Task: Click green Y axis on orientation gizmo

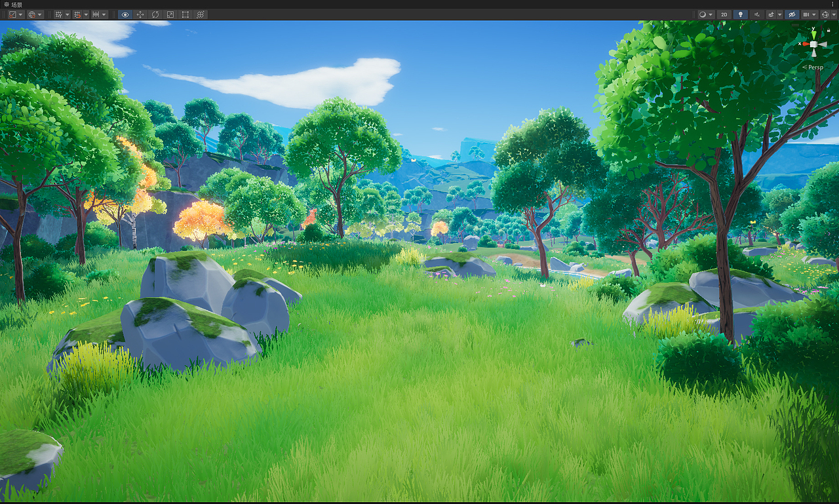Action: 813,35
